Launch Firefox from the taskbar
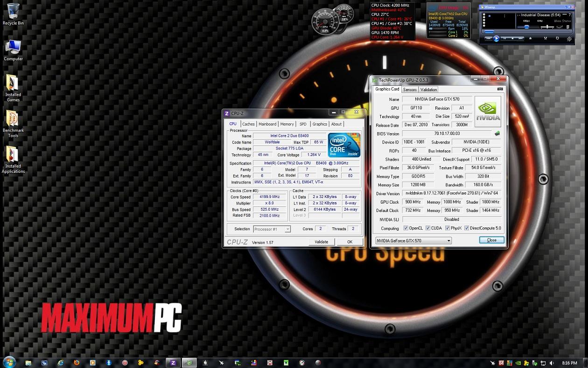Viewport: 588px width, 368px height. coord(77,362)
